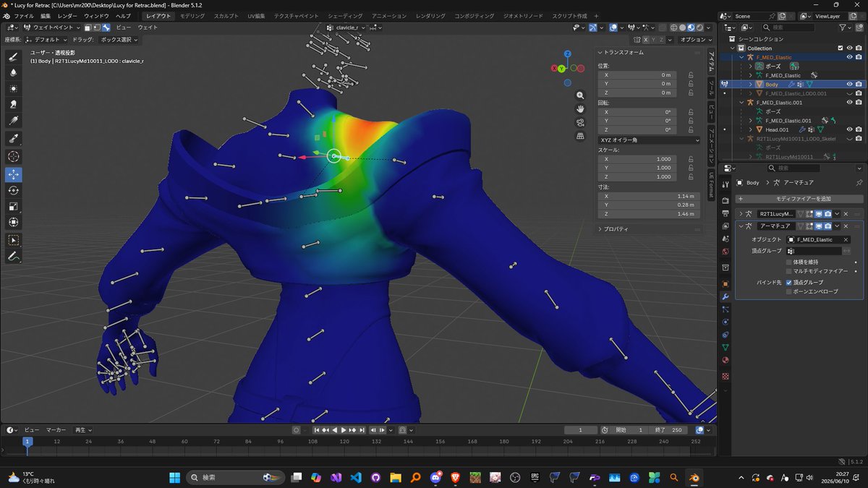The image size is (868, 488).
Task: Toggle Head.001 viewport visibility eye
Action: coord(849,129)
